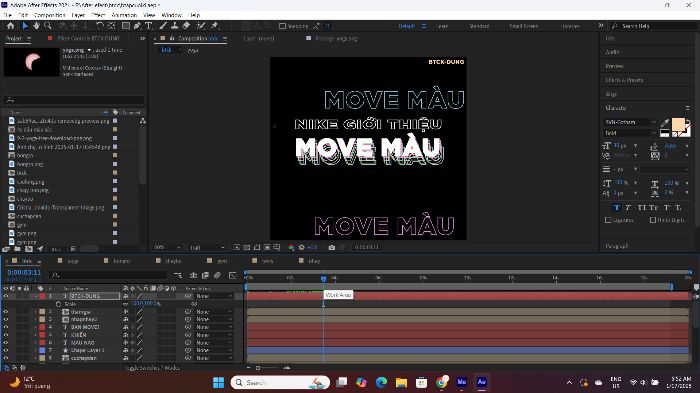Click Toggle Switches / Modes button

(x=152, y=368)
